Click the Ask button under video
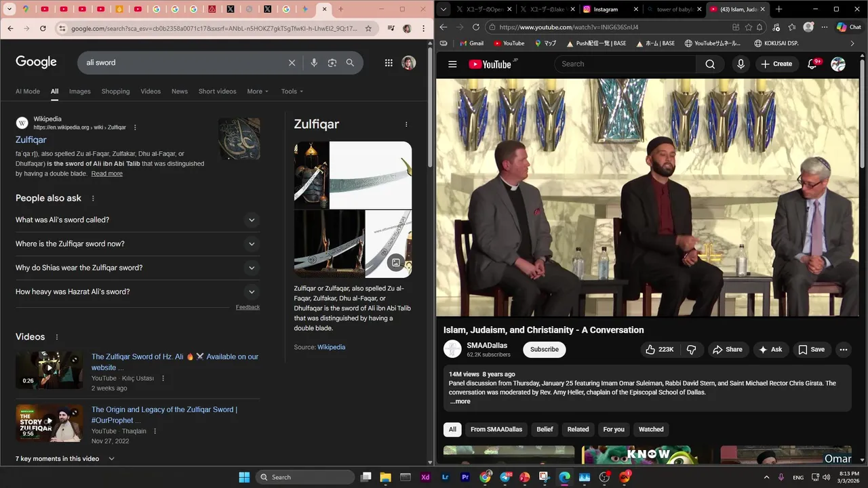868x488 pixels. (770, 350)
